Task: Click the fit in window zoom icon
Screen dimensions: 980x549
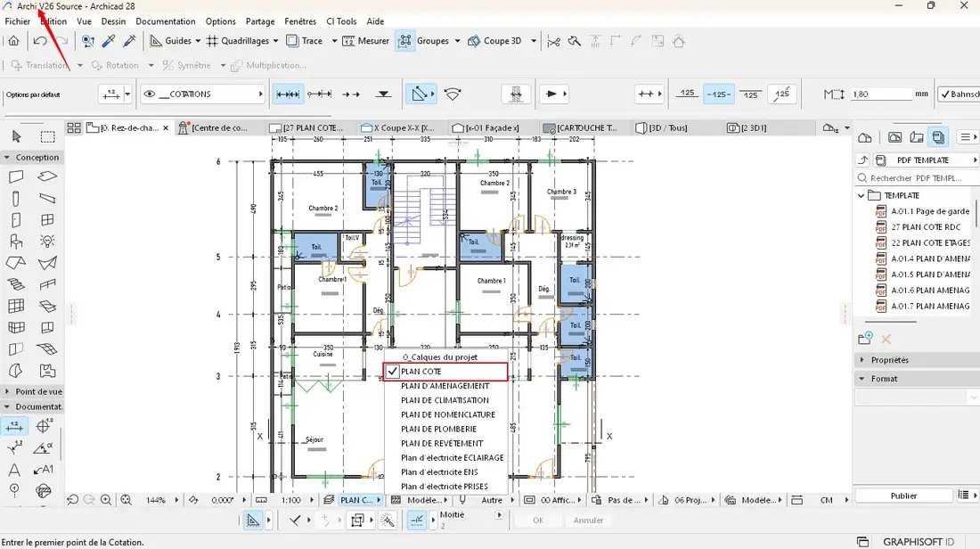Action: pyautogui.click(x=127, y=500)
